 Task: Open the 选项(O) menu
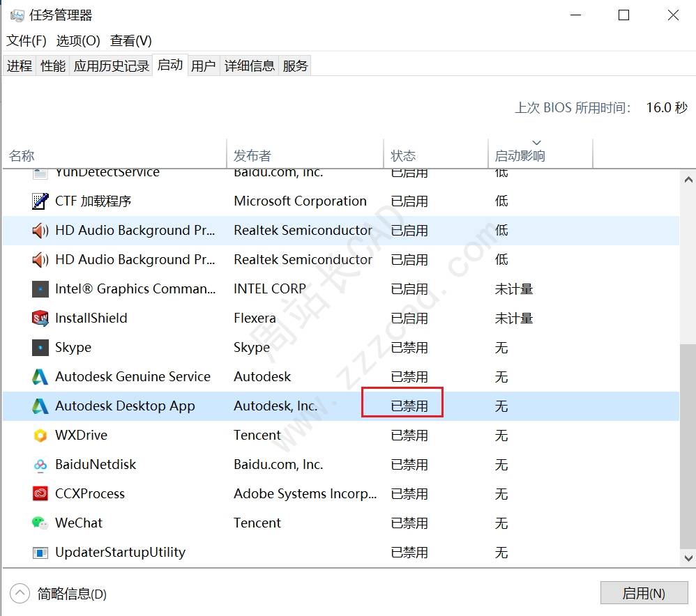coord(78,40)
